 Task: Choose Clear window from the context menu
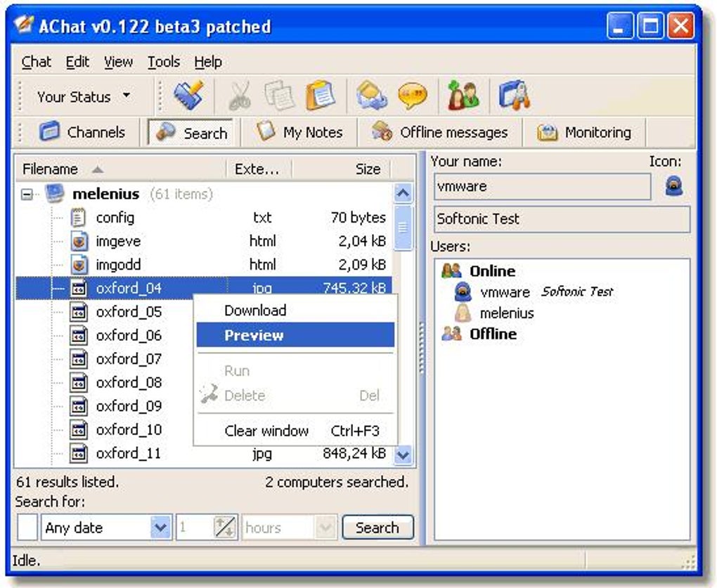[x=295, y=431]
